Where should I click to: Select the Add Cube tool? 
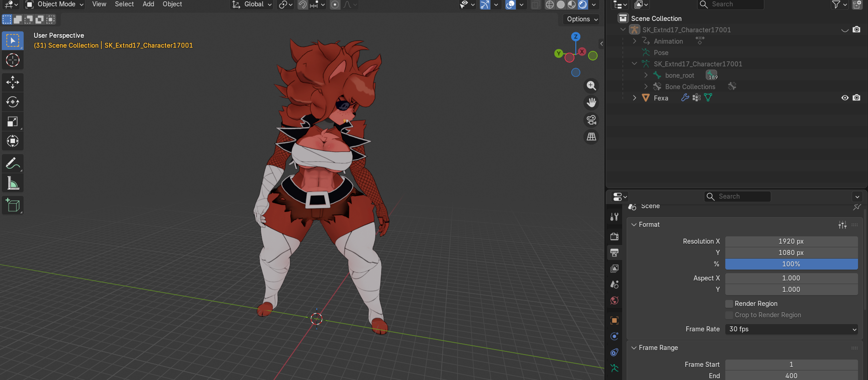click(x=13, y=205)
